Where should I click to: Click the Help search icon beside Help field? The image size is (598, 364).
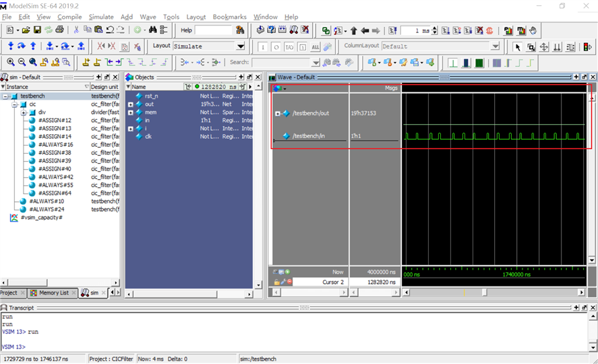click(x=240, y=30)
